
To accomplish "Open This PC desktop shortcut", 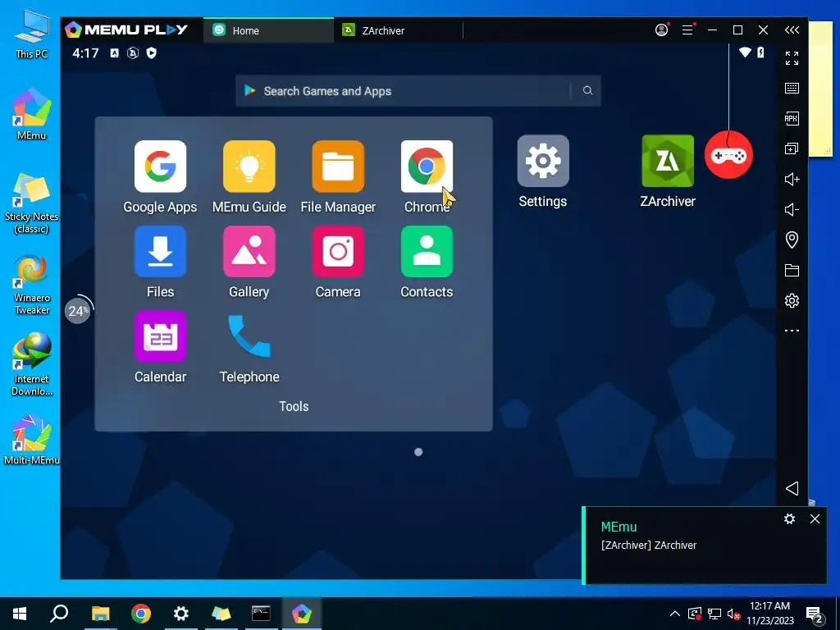I will [x=32, y=33].
